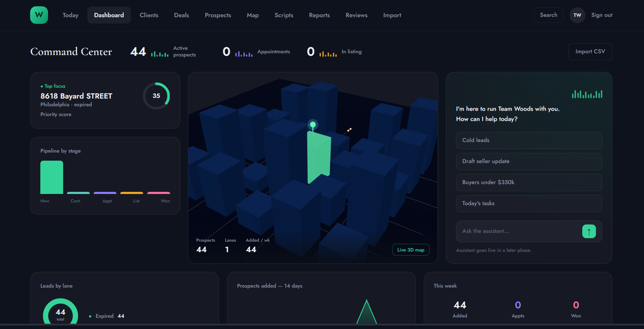Click the Added / wk 44 stat

click(257, 246)
